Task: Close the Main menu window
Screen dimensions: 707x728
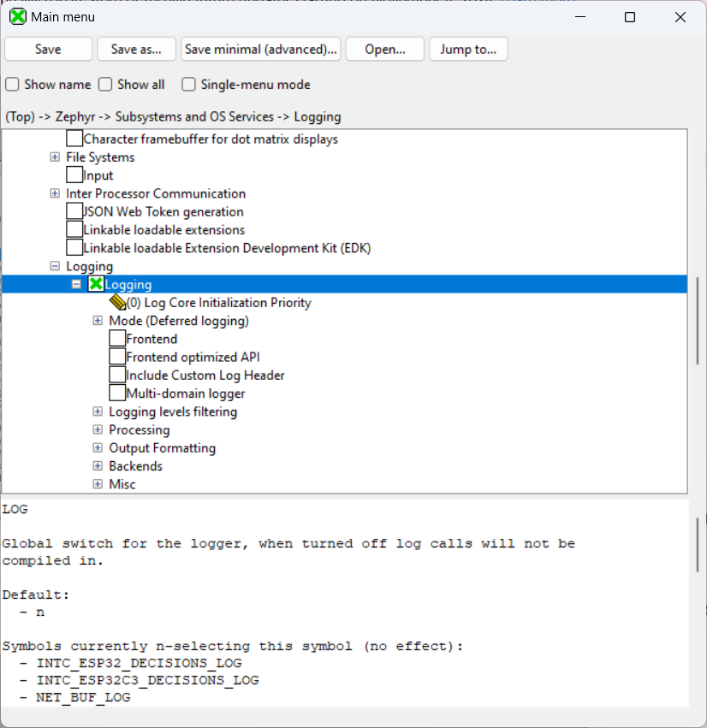Action: click(x=680, y=17)
